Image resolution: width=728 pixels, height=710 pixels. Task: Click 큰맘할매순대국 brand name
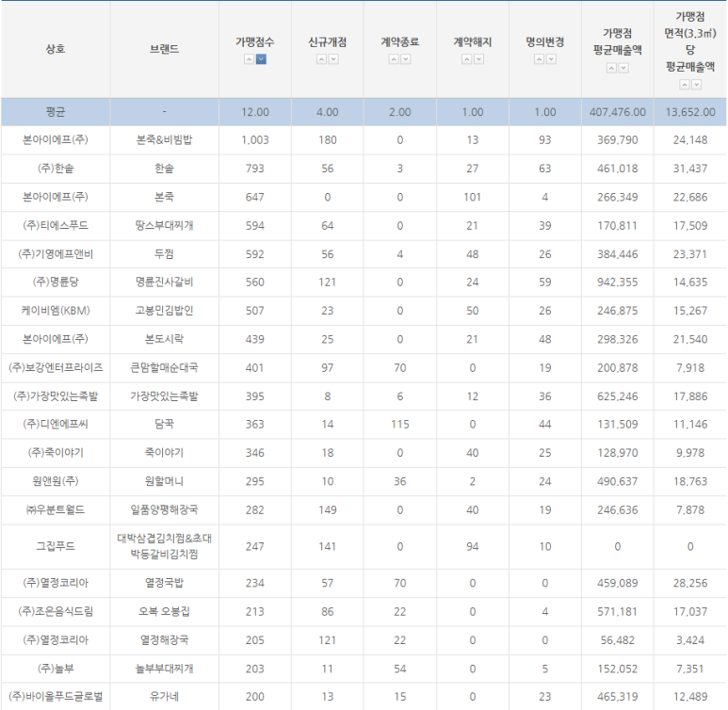click(x=165, y=368)
